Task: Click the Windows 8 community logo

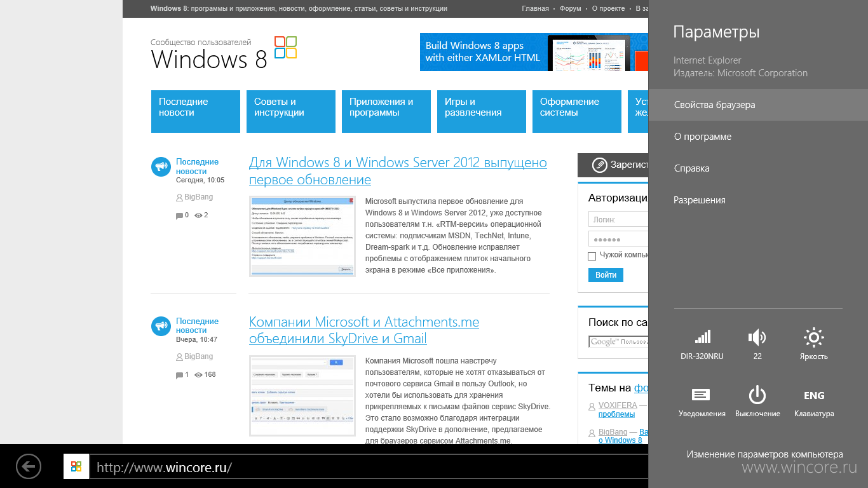Action: 224,54
